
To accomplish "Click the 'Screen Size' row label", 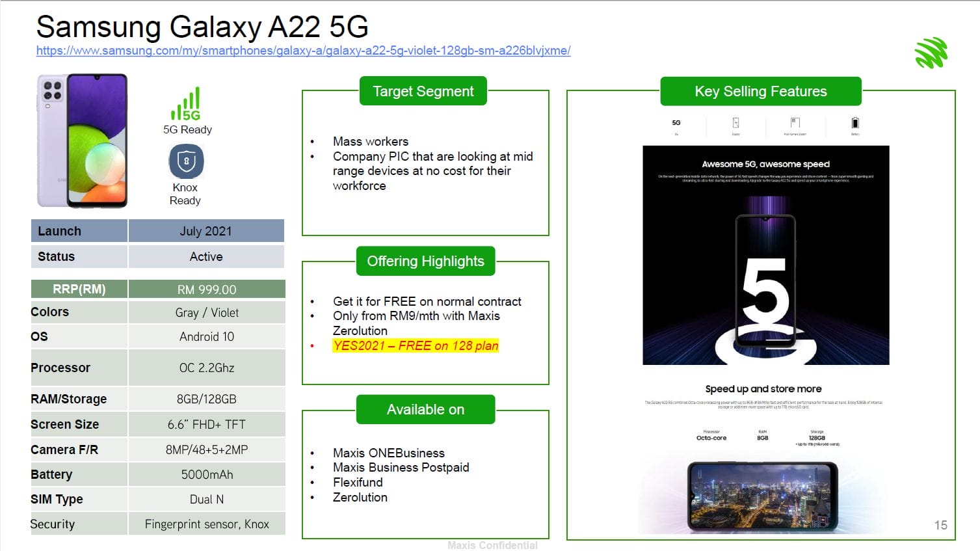I will (x=79, y=424).
